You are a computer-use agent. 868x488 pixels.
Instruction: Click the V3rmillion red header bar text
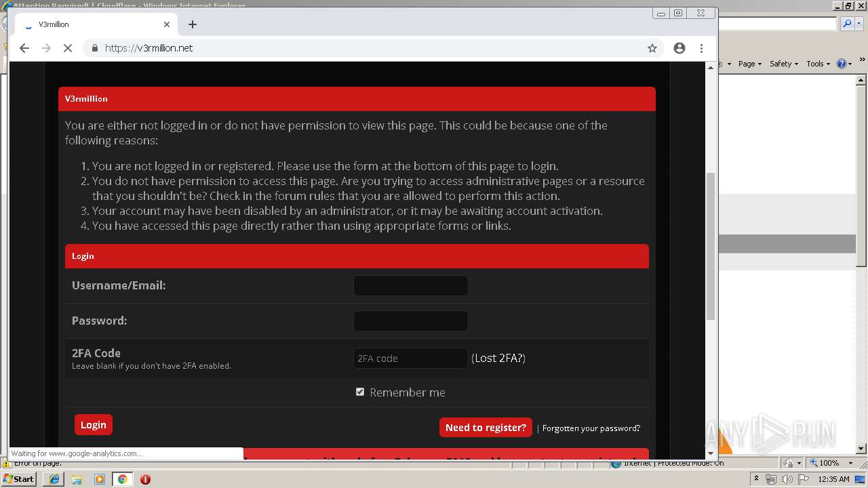pyautogui.click(x=86, y=99)
